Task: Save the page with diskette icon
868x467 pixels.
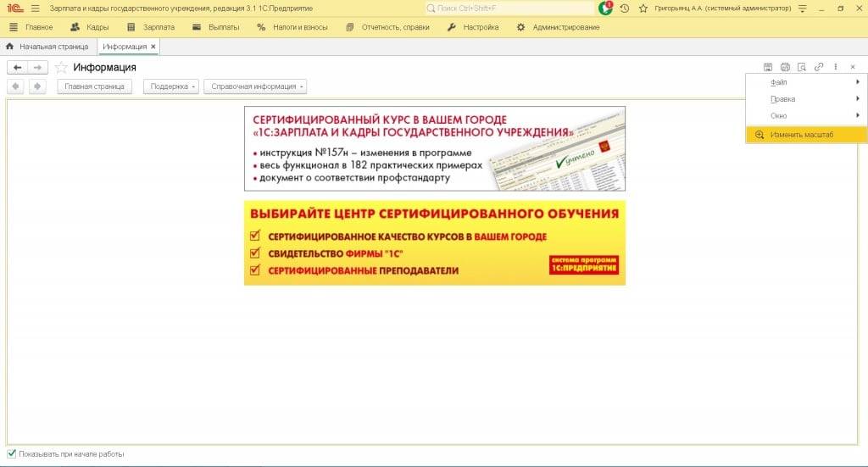Action: click(x=768, y=67)
